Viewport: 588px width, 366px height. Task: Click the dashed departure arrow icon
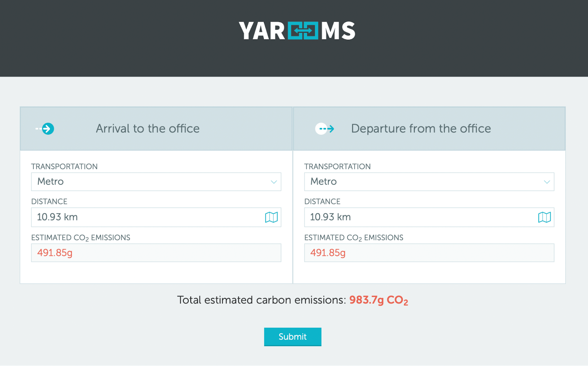(x=325, y=128)
